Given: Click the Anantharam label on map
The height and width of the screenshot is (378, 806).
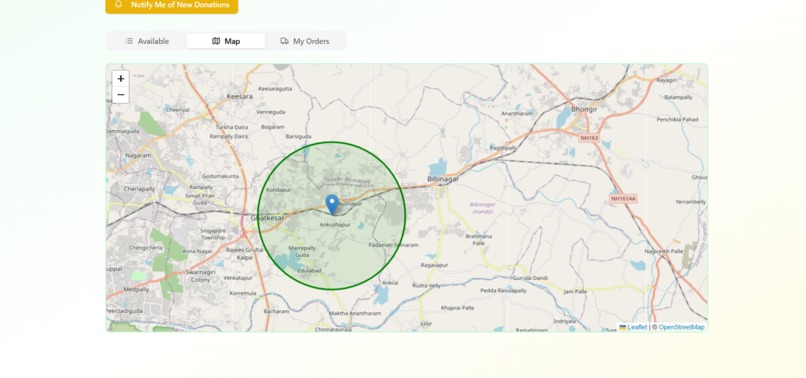Looking at the screenshot, I should (x=517, y=114).
